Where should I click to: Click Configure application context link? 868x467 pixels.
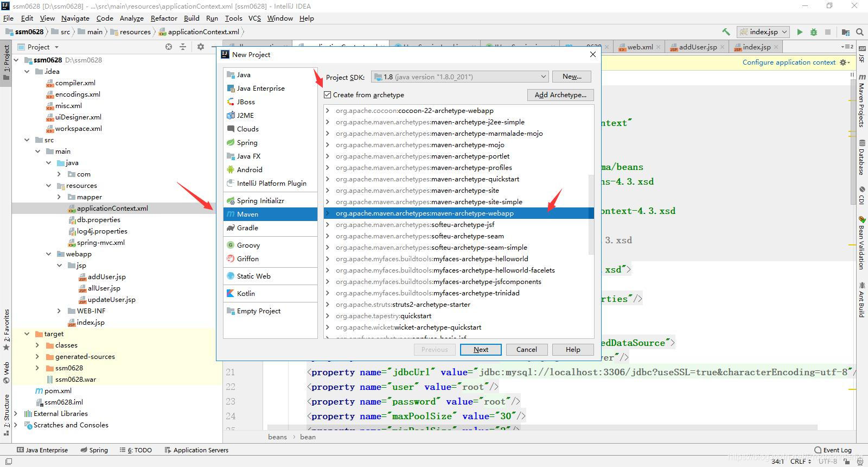(789, 62)
